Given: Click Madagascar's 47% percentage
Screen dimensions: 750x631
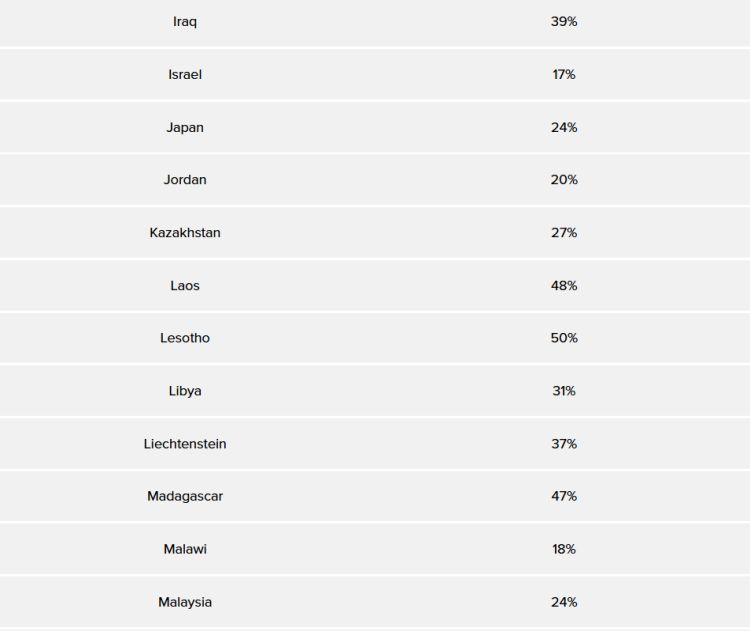Looking at the screenshot, I should (x=564, y=496).
